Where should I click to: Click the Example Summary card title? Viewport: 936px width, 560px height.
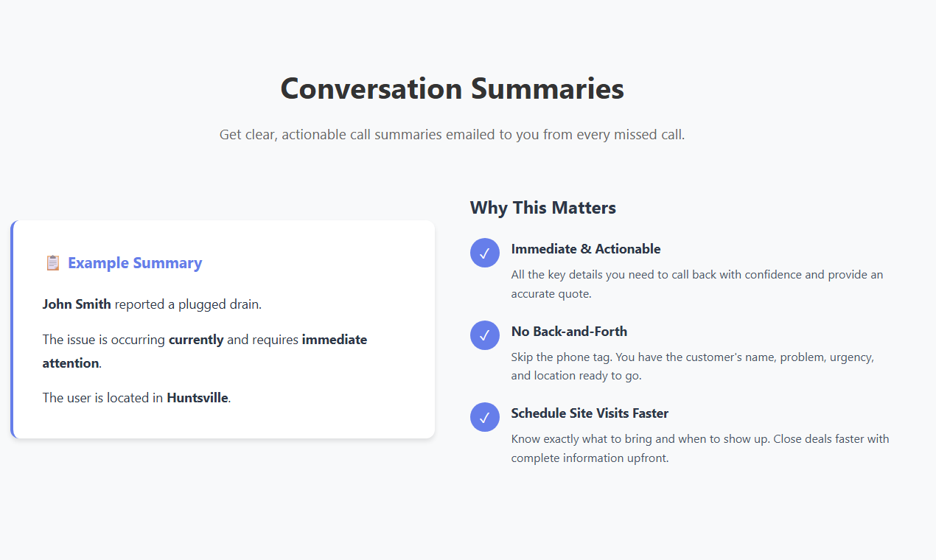(135, 263)
